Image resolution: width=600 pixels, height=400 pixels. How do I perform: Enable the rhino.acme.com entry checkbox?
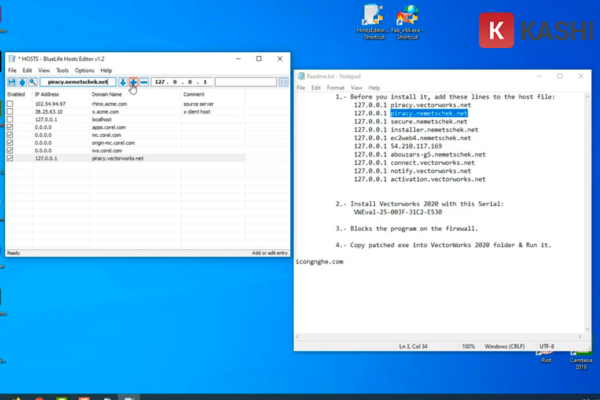pos(10,104)
